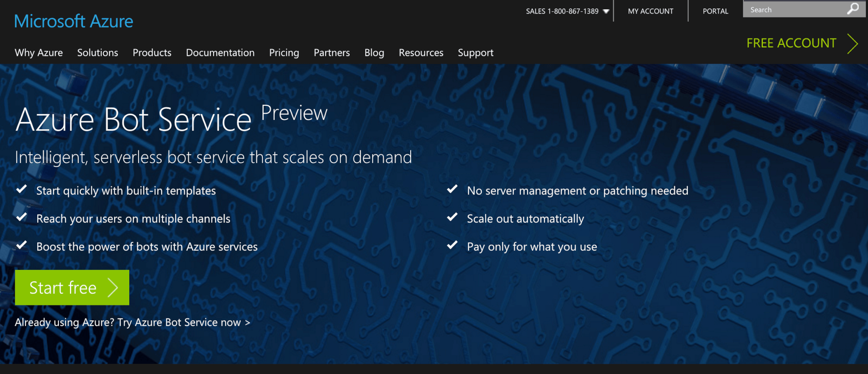Click the Start free button
This screenshot has width=868, height=374.
[x=72, y=288]
